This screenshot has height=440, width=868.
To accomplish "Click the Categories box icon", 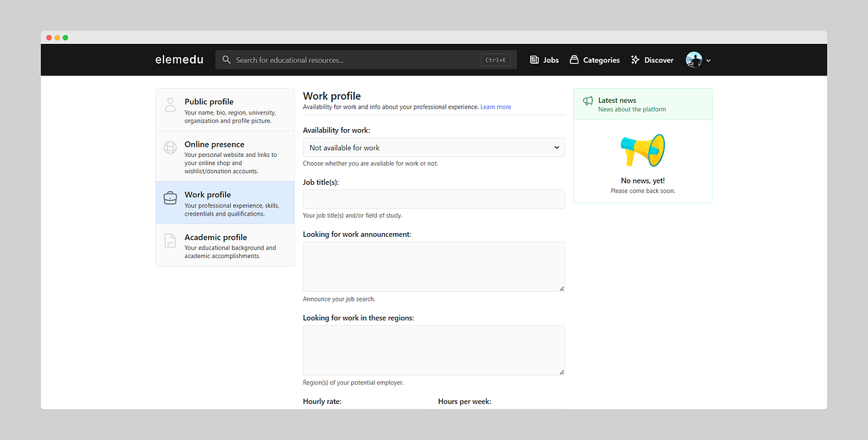I will click(x=574, y=60).
